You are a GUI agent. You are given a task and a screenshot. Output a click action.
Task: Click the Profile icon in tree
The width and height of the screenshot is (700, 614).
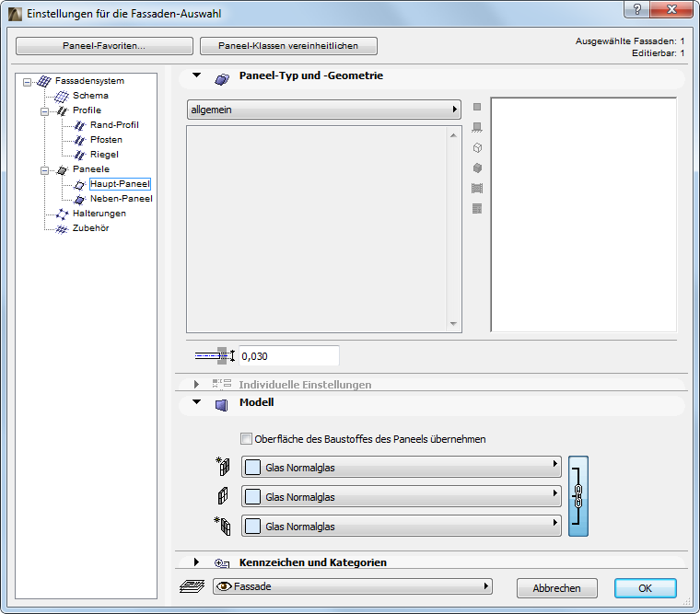[62, 110]
